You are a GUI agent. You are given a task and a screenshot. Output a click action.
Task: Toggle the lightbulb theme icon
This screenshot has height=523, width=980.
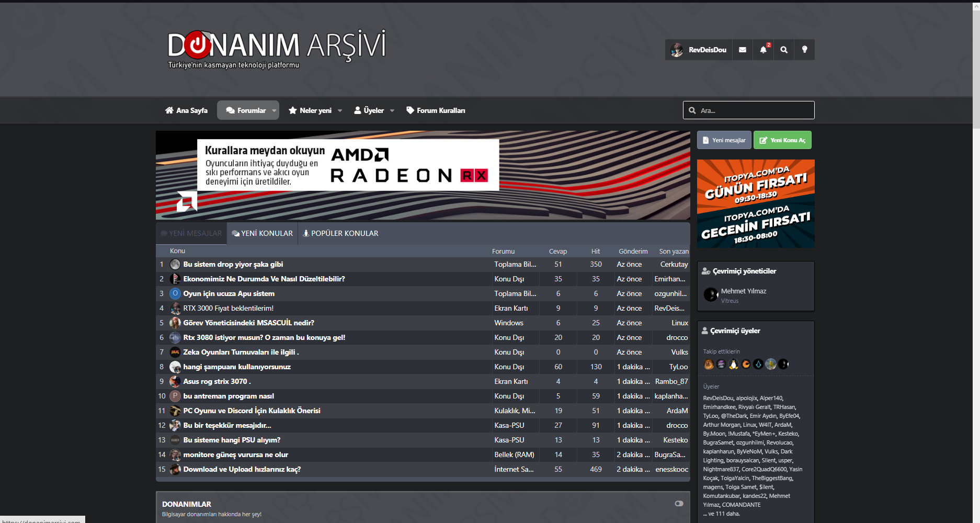805,50
